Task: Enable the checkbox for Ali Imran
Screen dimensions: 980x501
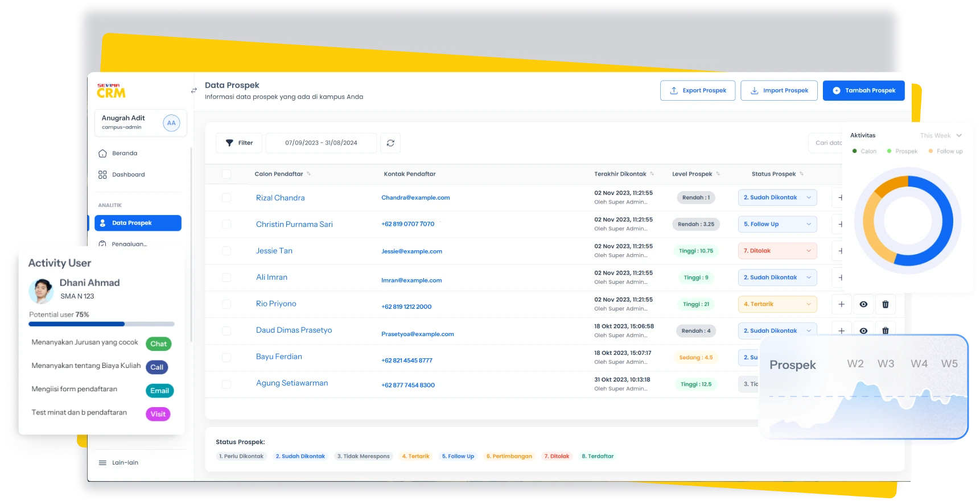Action: 227,278
